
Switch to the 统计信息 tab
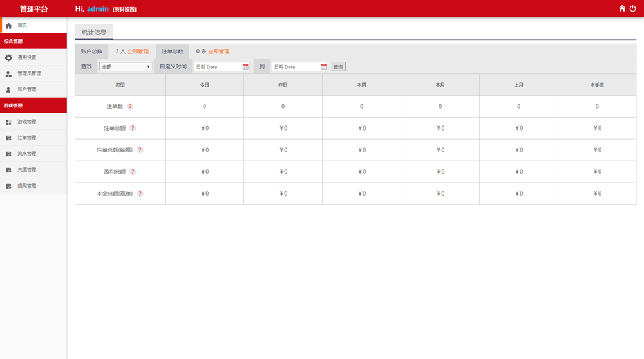94,32
